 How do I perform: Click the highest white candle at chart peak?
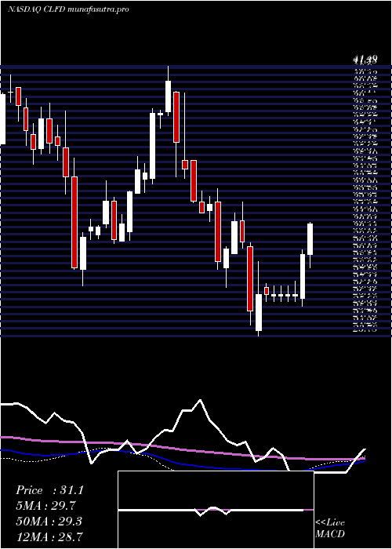(x=169, y=96)
